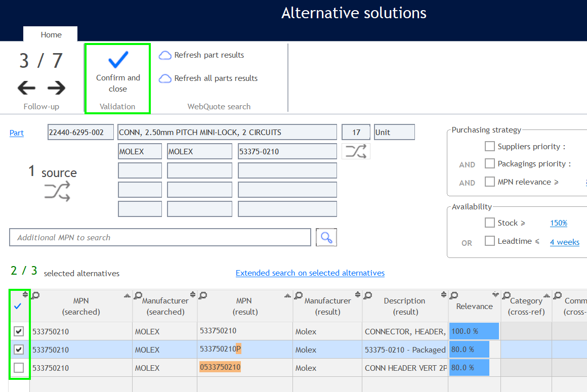This screenshot has height=392, width=587.
Task: Click Confirm and close checkmark
Action: coord(118,61)
